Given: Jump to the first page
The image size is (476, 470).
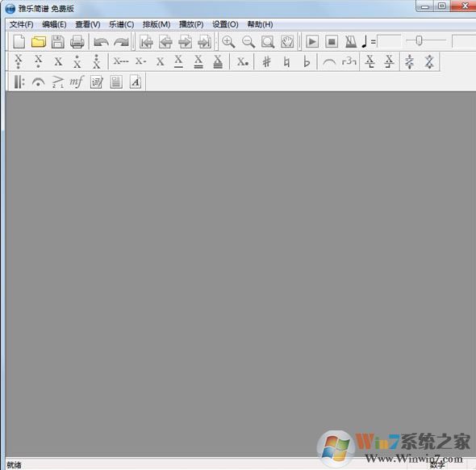Looking at the screenshot, I should 146,42.
